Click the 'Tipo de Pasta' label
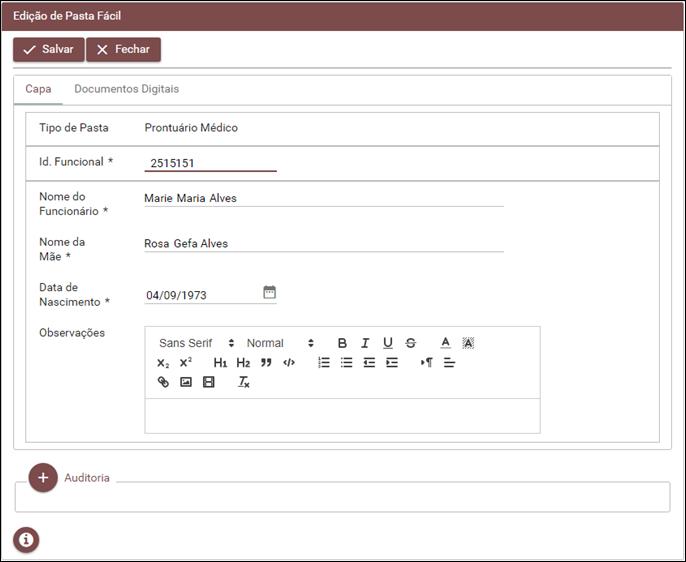Image resolution: width=686 pixels, height=562 pixels. [x=74, y=128]
